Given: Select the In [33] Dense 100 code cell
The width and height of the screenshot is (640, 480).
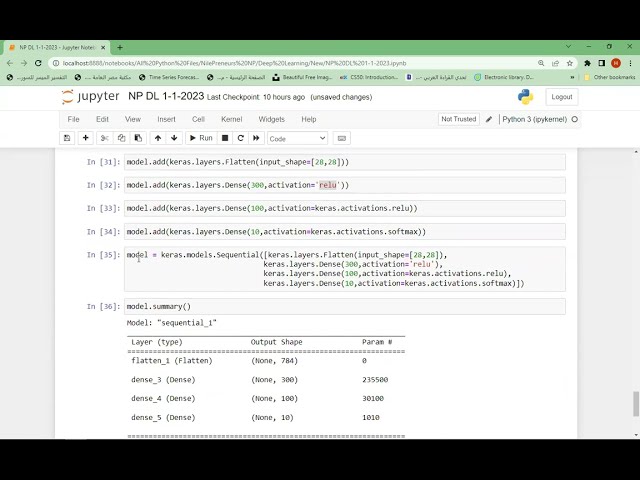Looking at the screenshot, I should [x=345, y=208].
